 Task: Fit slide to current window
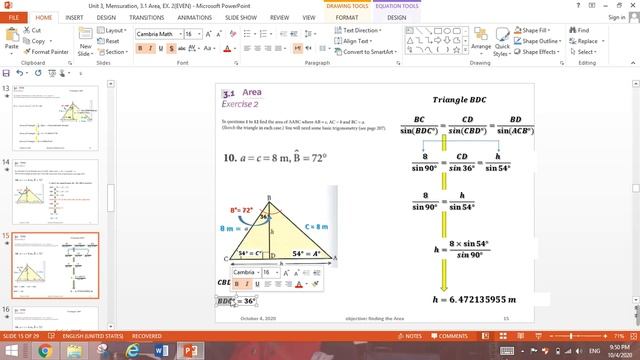(633, 336)
